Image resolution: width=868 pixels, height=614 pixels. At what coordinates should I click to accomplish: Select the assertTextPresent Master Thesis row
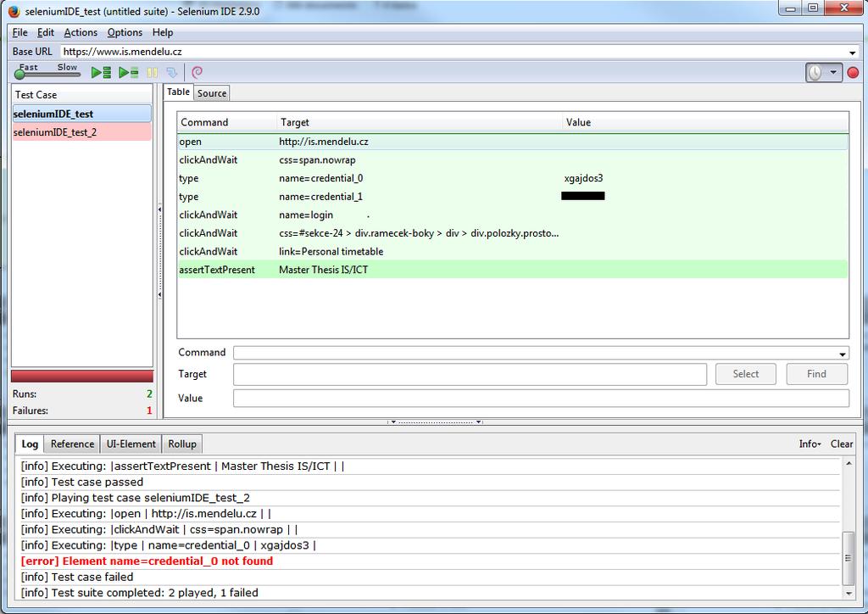(513, 270)
